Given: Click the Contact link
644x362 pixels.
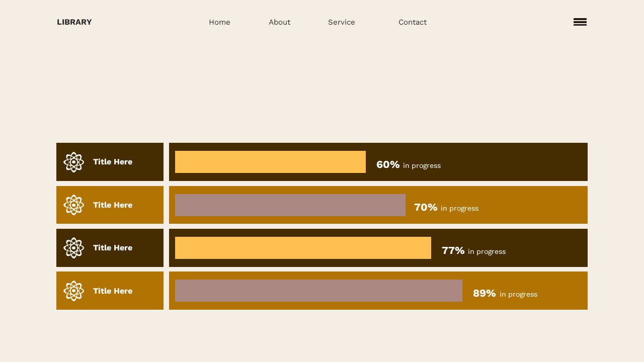Looking at the screenshot, I should [x=413, y=22].
